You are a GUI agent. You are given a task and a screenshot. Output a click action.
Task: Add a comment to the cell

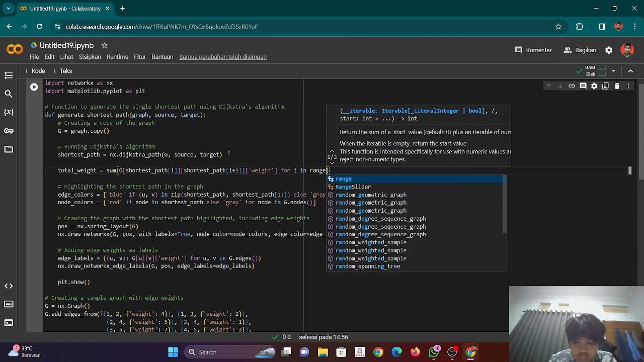[583, 86]
